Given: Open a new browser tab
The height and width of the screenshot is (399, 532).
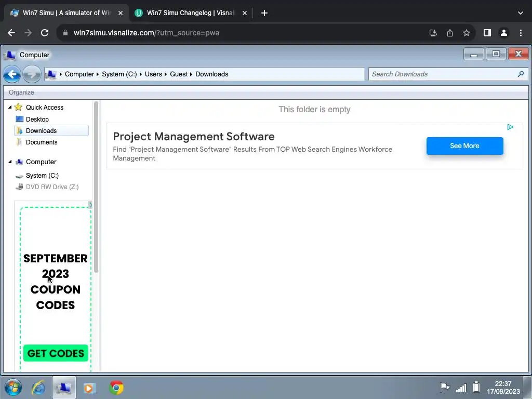Looking at the screenshot, I should (x=264, y=13).
